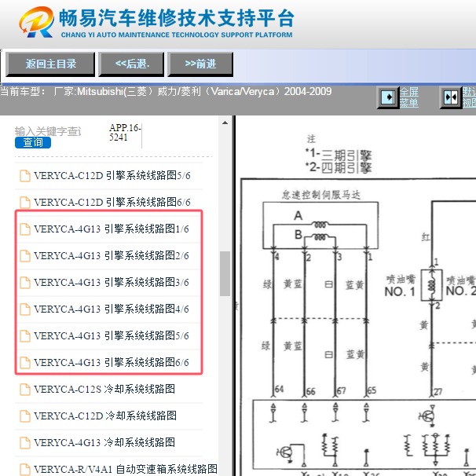Click document icon beside C12S 冷却系统线路图
The image size is (476, 476).
click(x=25, y=389)
